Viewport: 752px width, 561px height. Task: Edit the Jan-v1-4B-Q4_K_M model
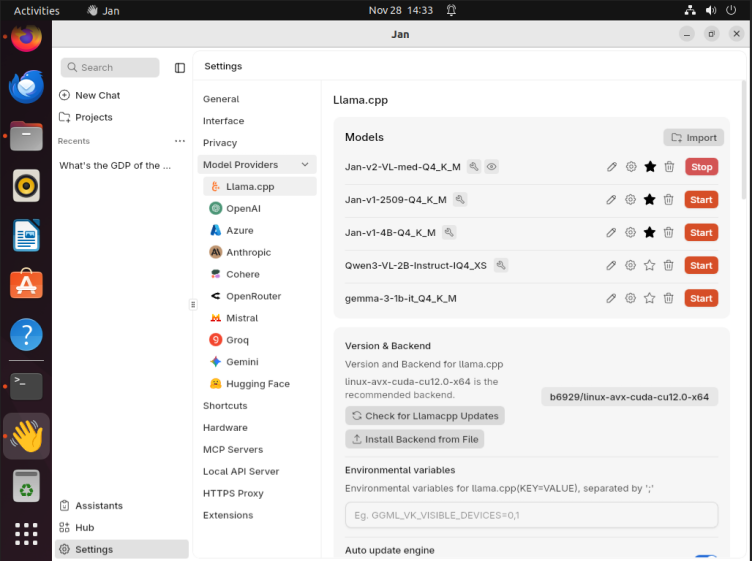611,233
